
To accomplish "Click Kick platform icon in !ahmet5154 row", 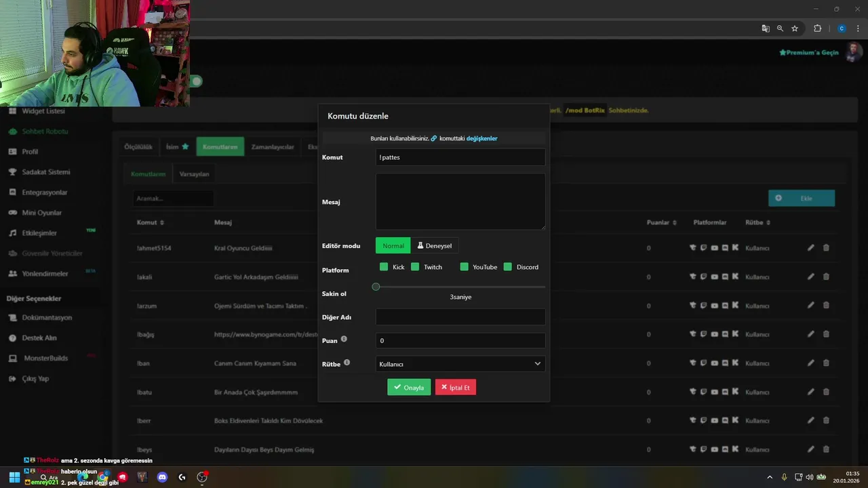I will (x=735, y=248).
